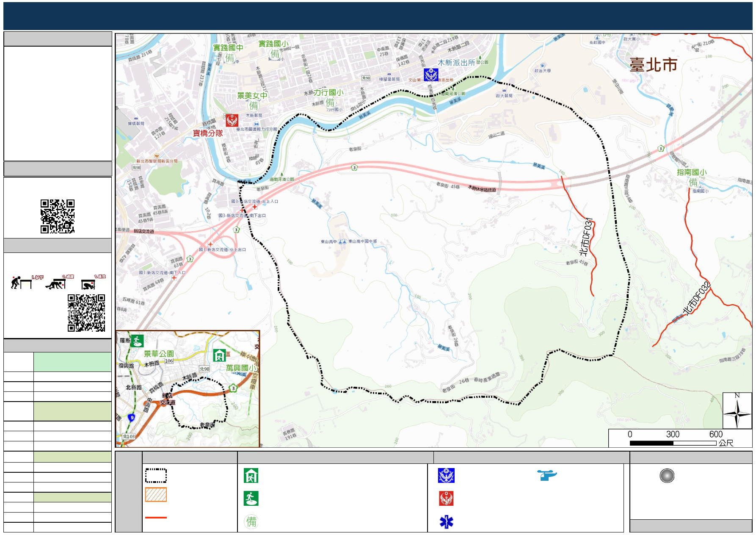Image resolution: width=756 pixels, height=535 pixels.
Task: Click the 景美女中 green school label
Action: tap(252, 96)
